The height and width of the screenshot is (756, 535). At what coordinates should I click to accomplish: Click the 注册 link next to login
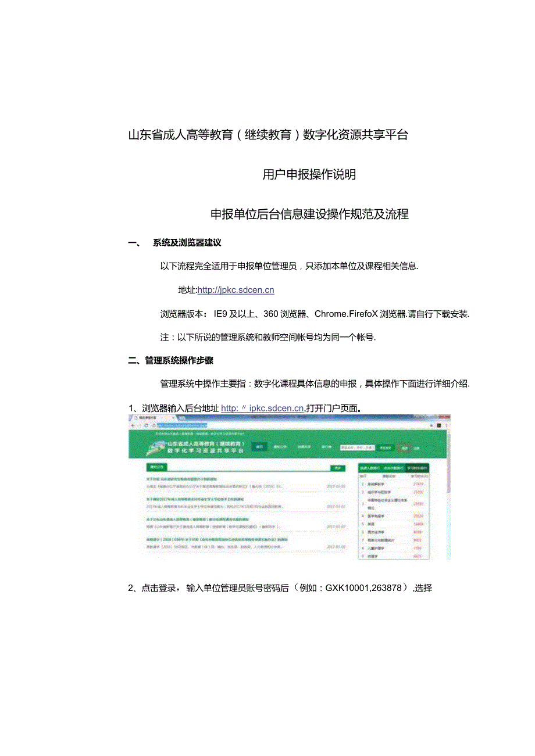pyautogui.click(x=418, y=447)
